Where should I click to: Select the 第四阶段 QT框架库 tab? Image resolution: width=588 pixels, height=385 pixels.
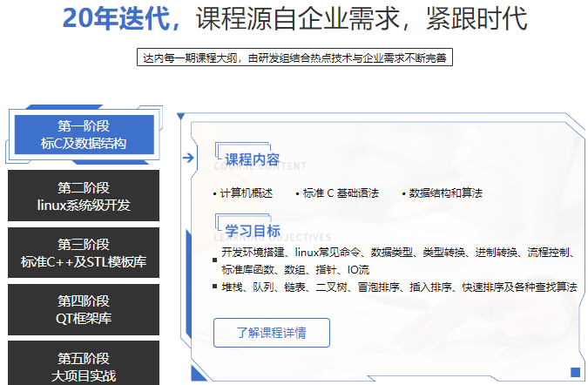pos(84,309)
